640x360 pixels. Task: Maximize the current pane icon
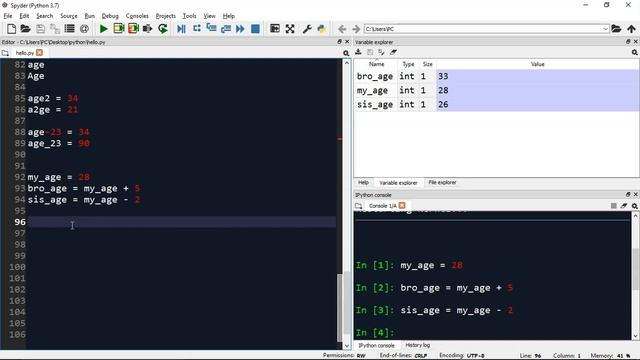coord(275,29)
